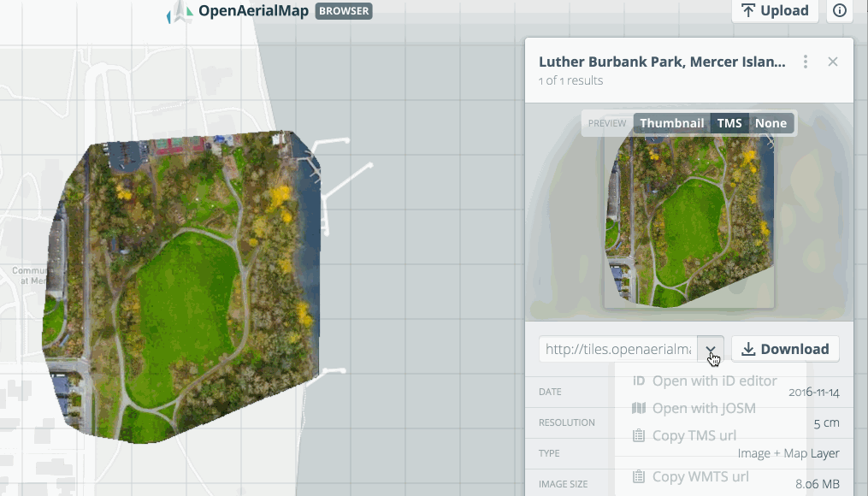Collapse the URL options dropdown chevron
The width and height of the screenshot is (868, 496).
coord(711,349)
